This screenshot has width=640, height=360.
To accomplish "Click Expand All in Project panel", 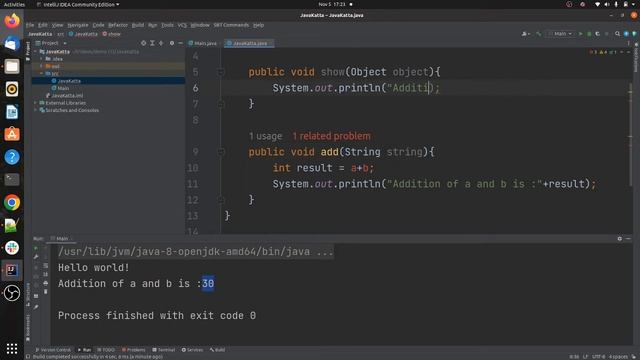I will (152, 43).
